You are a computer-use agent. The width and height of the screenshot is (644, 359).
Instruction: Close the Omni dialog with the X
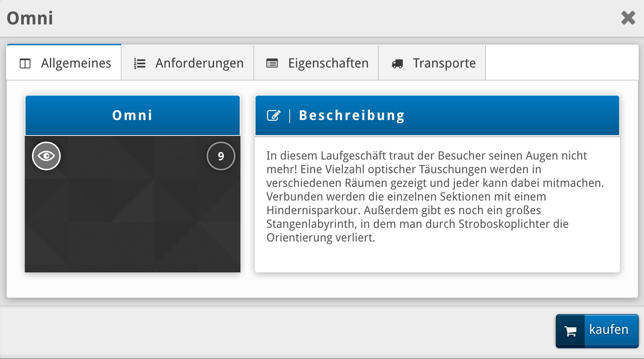click(x=628, y=18)
